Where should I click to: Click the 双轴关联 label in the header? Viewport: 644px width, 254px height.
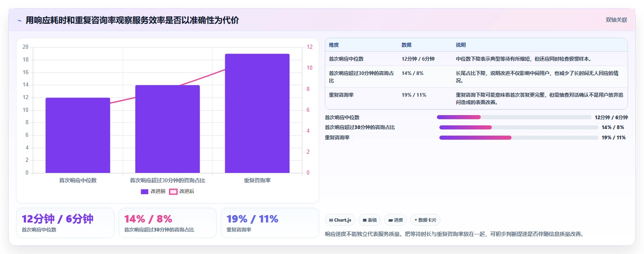(x=616, y=20)
